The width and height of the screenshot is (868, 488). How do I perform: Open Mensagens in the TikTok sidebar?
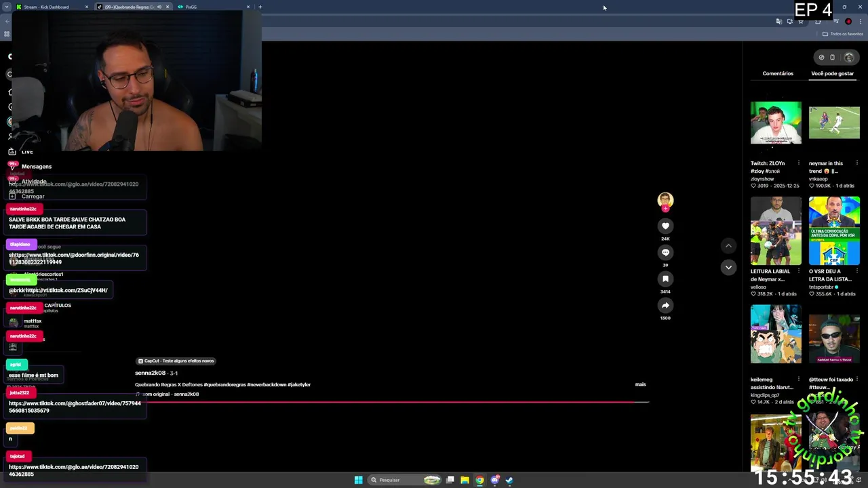pos(37,166)
